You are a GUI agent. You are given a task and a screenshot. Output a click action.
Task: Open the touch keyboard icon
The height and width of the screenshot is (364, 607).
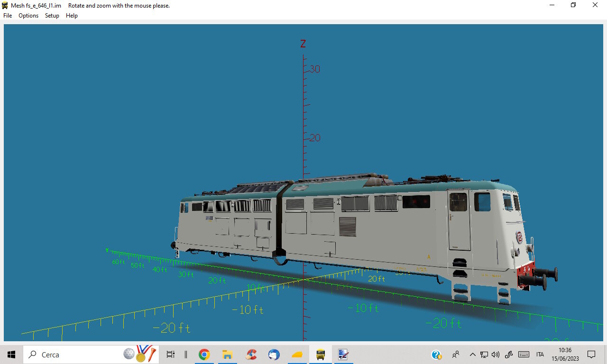tap(524, 355)
